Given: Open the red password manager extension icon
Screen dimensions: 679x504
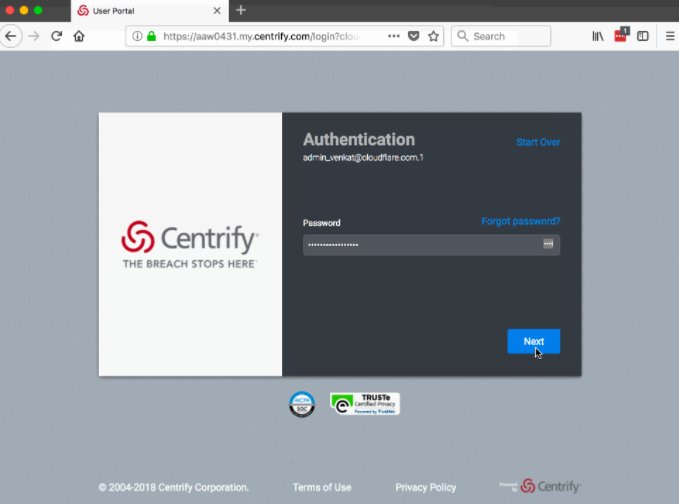Looking at the screenshot, I should pyautogui.click(x=621, y=35).
